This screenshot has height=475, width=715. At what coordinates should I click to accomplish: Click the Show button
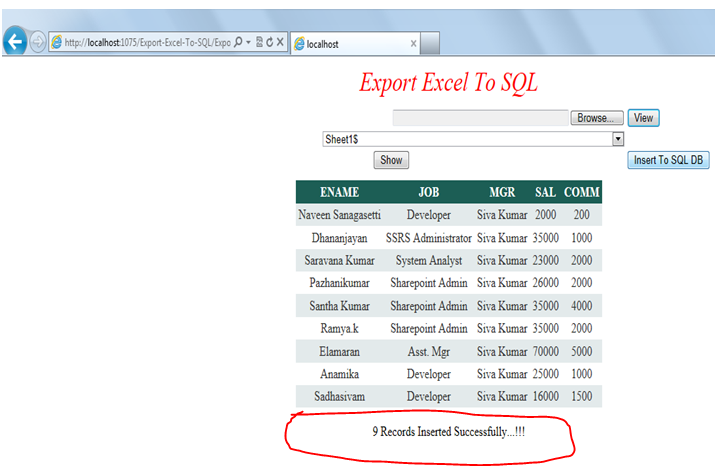point(391,160)
